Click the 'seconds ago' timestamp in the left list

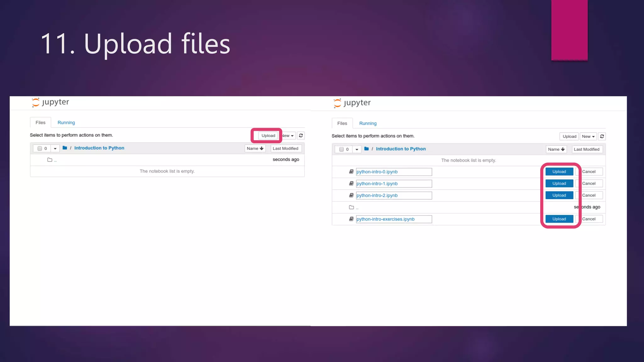tap(286, 159)
